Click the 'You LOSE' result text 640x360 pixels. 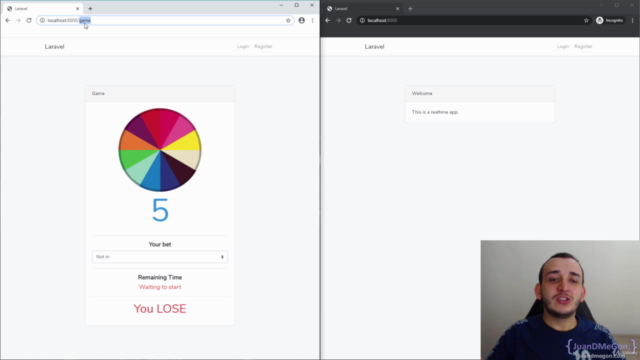(x=160, y=309)
